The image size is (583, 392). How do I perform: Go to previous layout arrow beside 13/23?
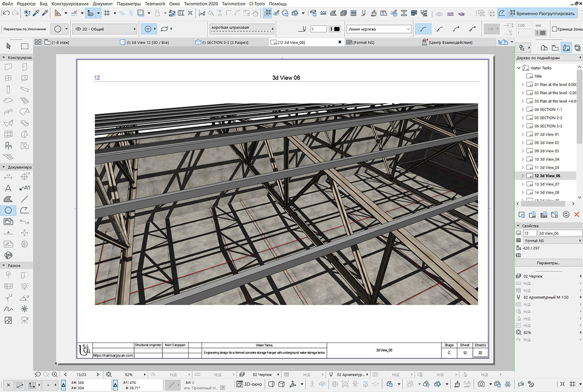click(65, 375)
